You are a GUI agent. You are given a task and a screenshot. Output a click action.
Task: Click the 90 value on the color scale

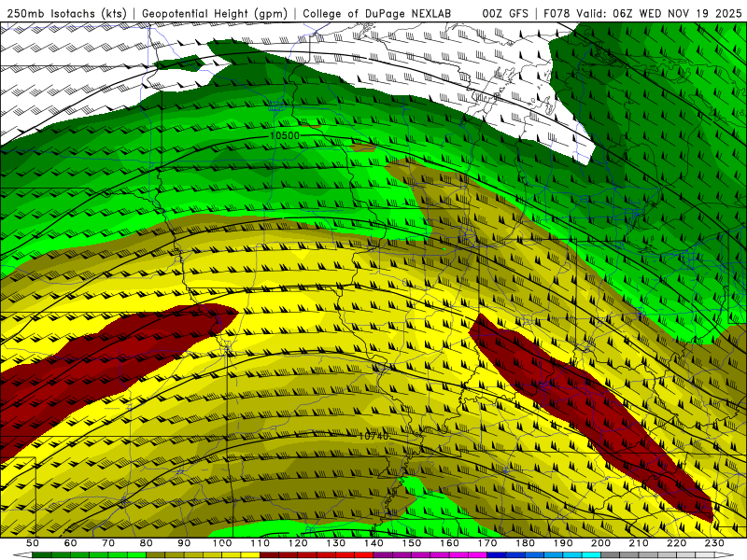184,543
